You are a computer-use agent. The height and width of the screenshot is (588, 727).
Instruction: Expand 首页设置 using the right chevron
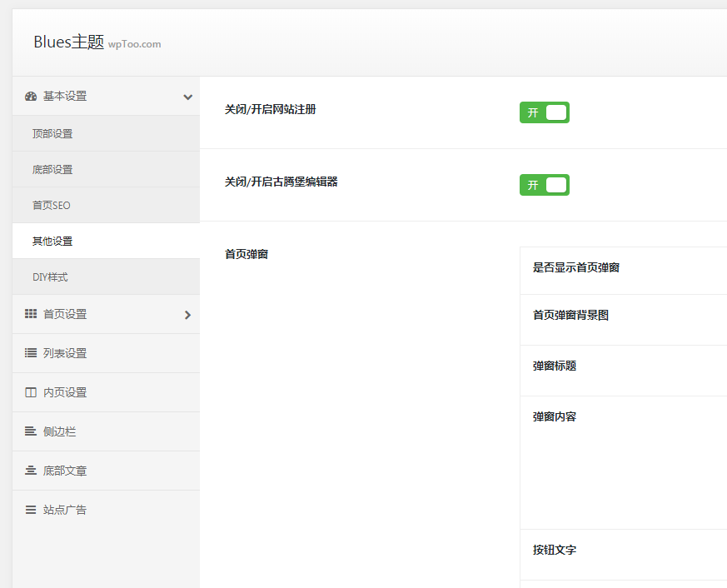click(x=187, y=315)
